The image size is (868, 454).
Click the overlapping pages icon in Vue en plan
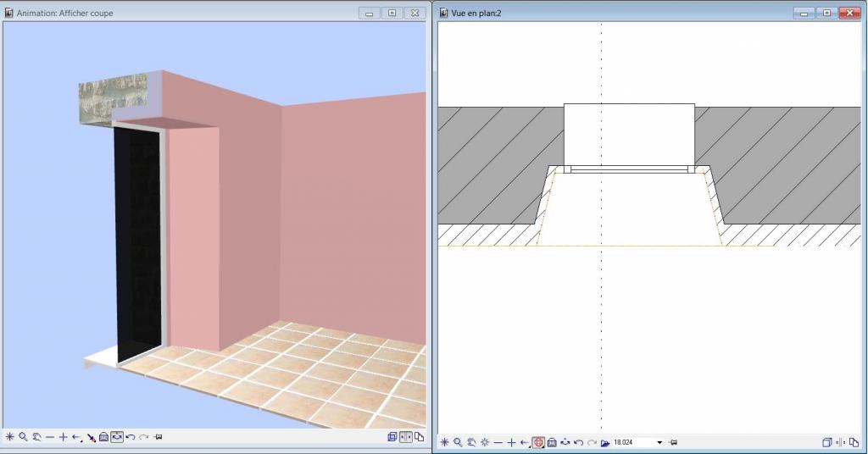(x=854, y=442)
